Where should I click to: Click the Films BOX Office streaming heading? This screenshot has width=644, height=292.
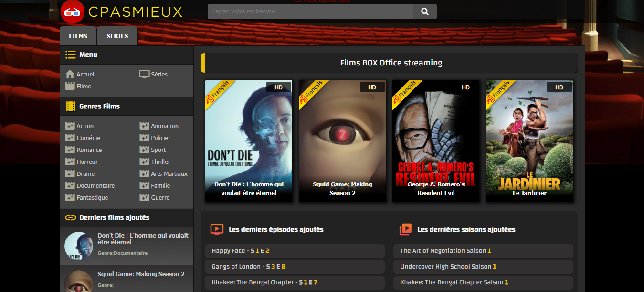391,63
